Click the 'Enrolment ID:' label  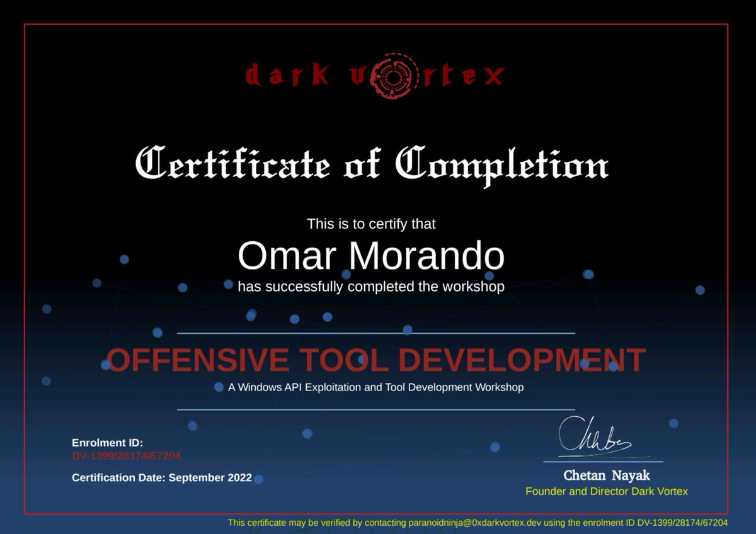point(108,443)
